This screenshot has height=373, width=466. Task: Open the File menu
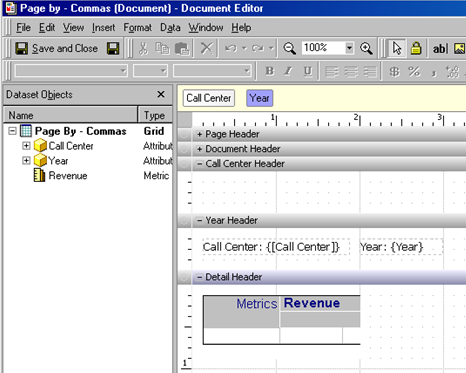(23, 28)
